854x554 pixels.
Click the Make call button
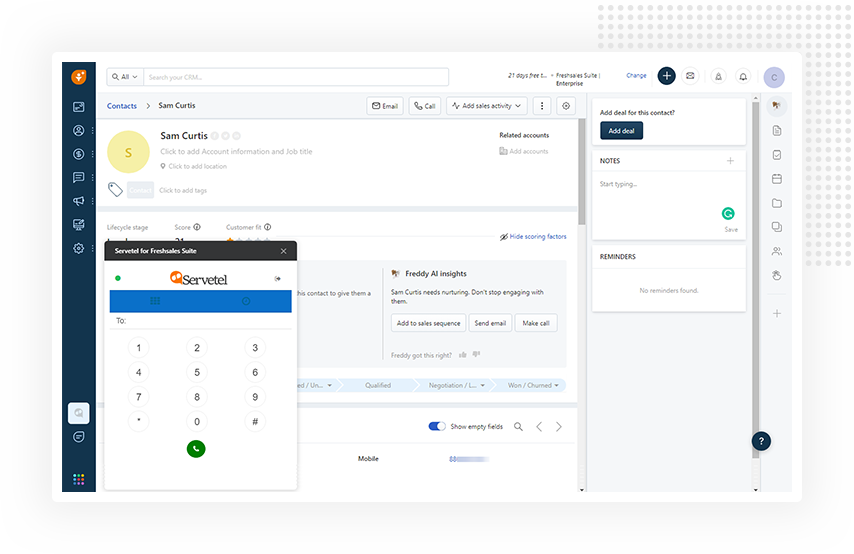(x=536, y=323)
